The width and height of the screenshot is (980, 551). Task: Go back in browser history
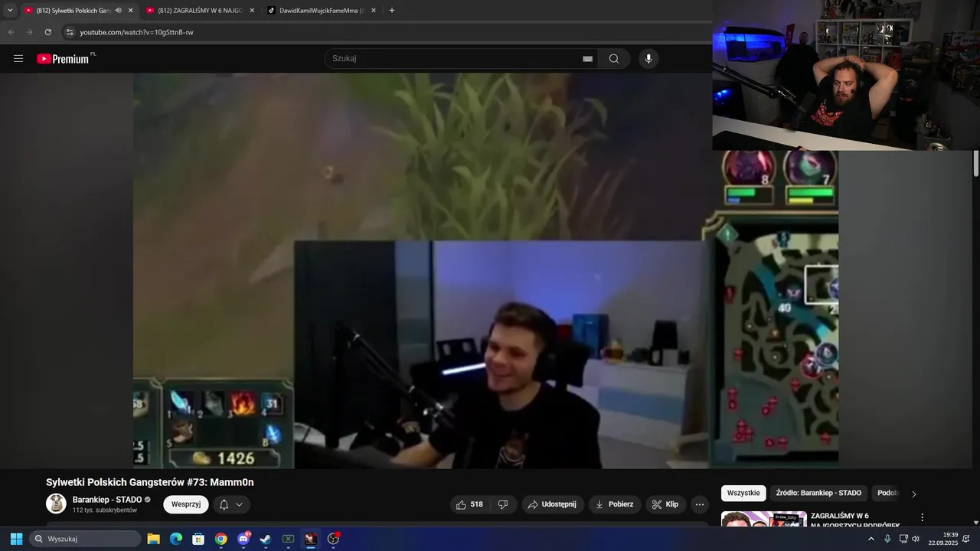(x=11, y=32)
